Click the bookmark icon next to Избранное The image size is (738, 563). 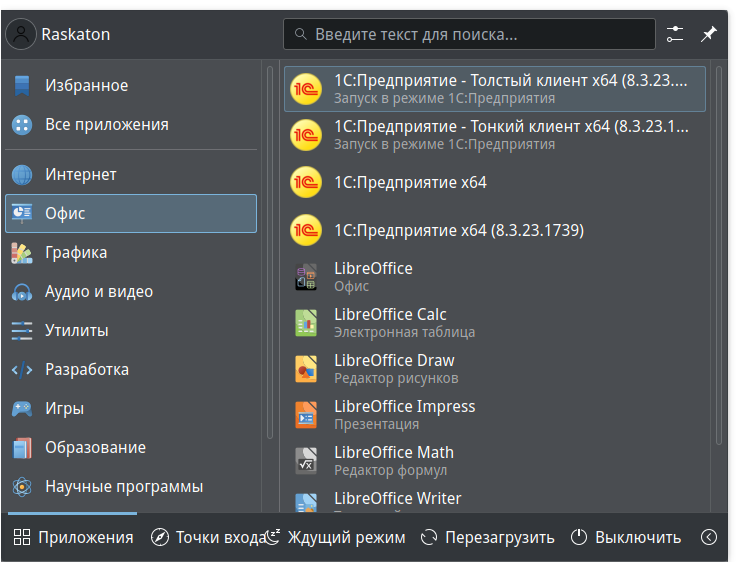point(22,86)
